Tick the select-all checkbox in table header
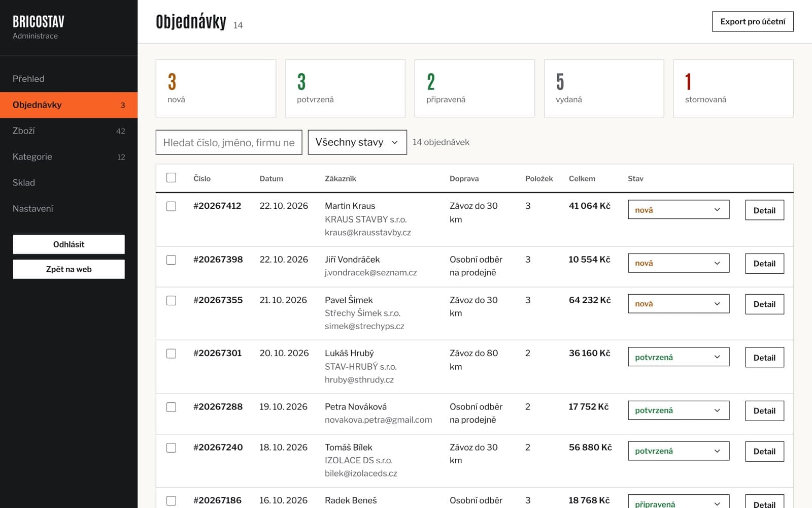This screenshot has height=508, width=812. coord(171,178)
